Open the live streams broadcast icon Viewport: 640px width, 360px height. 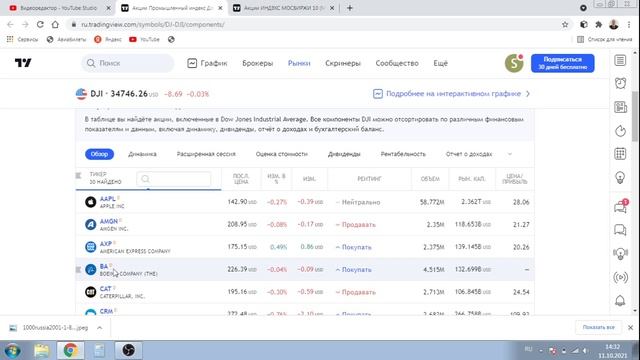click(620, 278)
